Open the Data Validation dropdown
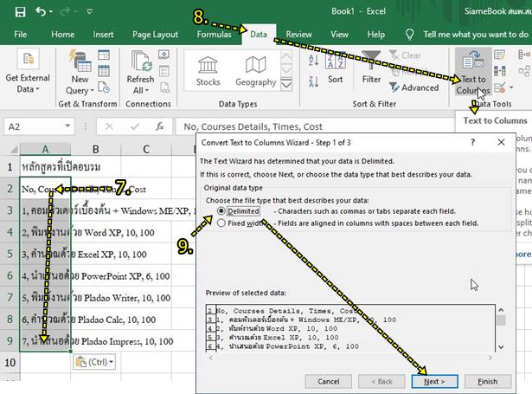Screen dimensions: 532x394 tap(511, 87)
